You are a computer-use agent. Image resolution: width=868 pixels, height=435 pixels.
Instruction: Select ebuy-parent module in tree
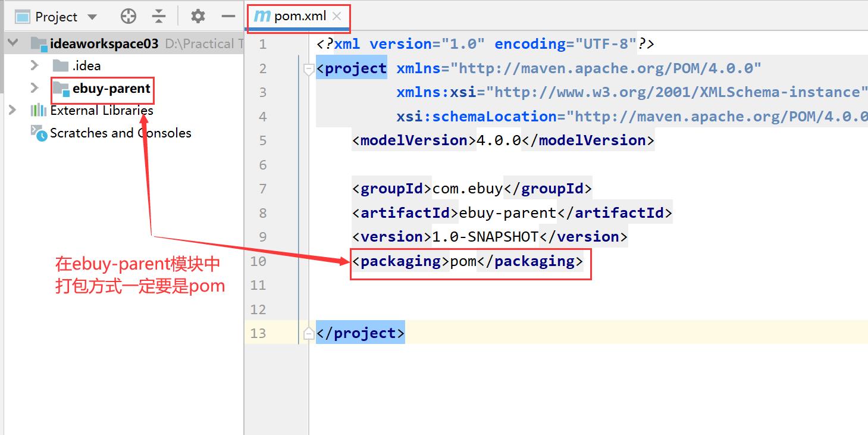point(111,89)
